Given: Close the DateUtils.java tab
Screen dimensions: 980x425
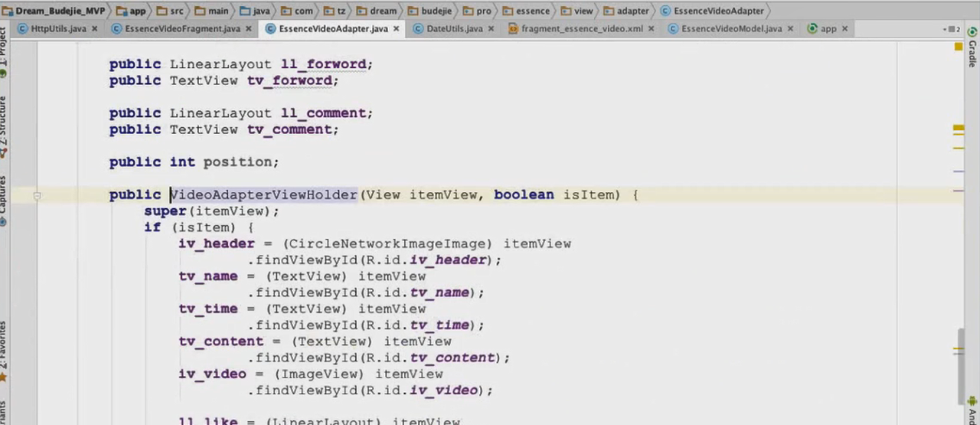Looking at the screenshot, I should [x=491, y=29].
